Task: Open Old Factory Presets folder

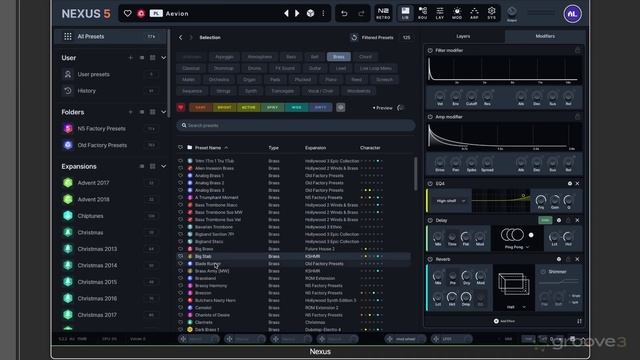Action: pos(102,145)
